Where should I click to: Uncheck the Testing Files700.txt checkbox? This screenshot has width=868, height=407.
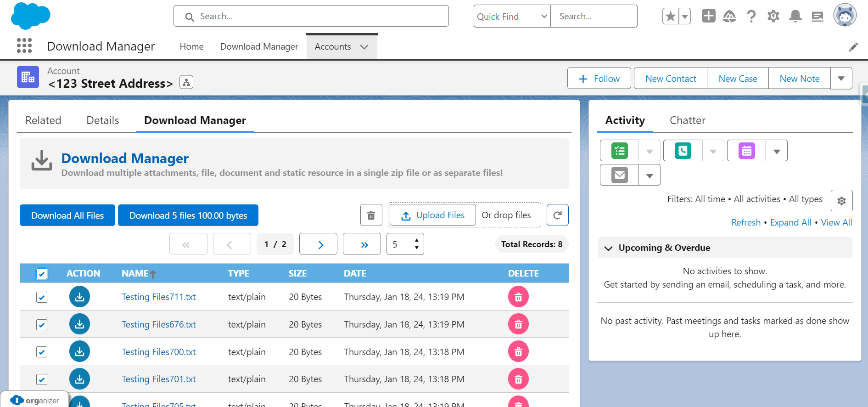(42, 352)
